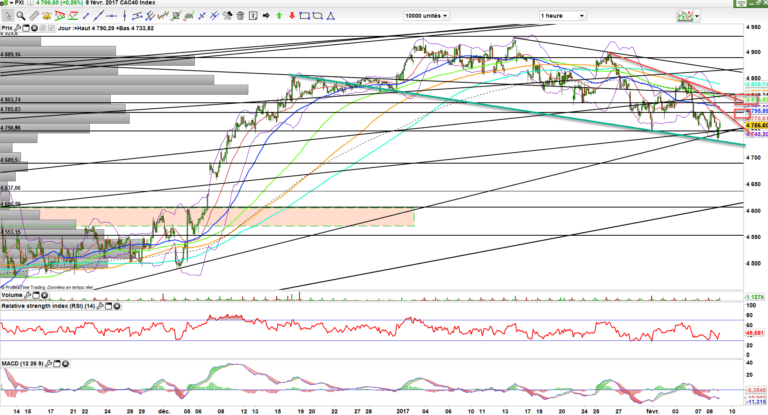Close the Volume indicator panel
The width and height of the screenshot is (768, 415).
tap(45, 296)
